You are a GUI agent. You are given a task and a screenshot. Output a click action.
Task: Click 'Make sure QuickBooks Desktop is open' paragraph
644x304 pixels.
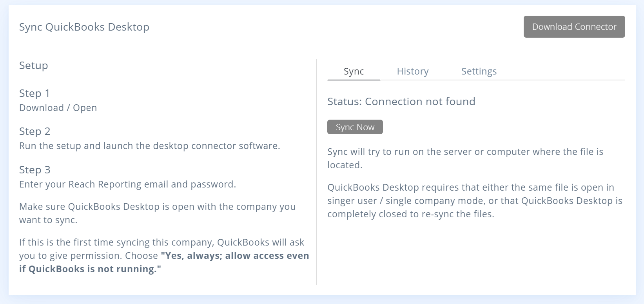158,213
